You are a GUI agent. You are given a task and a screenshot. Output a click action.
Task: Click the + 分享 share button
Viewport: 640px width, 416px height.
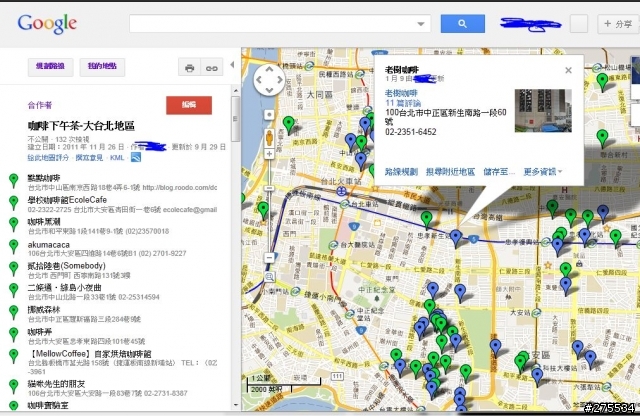coord(618,24)
